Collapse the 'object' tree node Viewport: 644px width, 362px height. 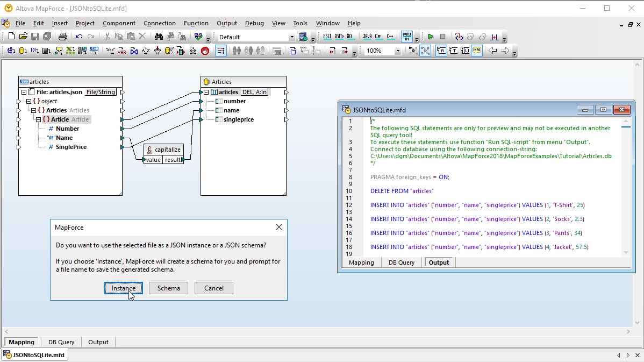(28, 101)
